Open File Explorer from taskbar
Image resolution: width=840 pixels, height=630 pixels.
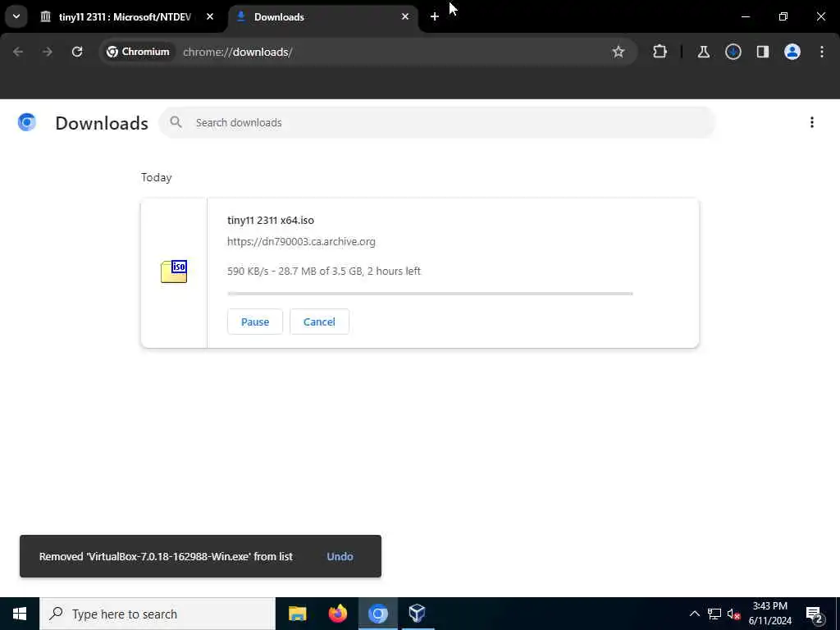pyautogui.click(x=297, y=614)
